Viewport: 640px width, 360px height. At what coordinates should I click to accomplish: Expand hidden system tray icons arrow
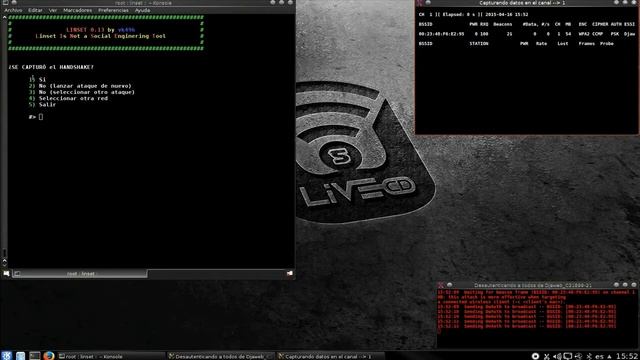click(609, 356)
